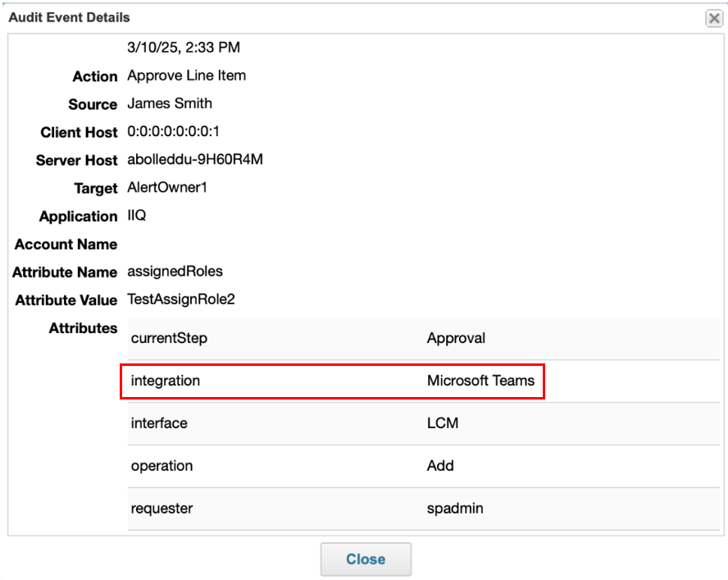Click the Account Name label
728x580 pixels.
[x=66, y=244]
